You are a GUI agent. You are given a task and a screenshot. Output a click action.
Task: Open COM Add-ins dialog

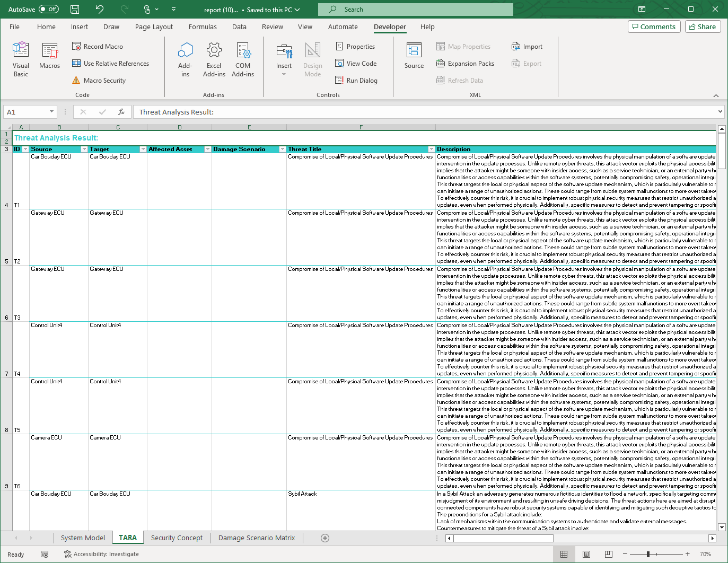pos(243,59)
